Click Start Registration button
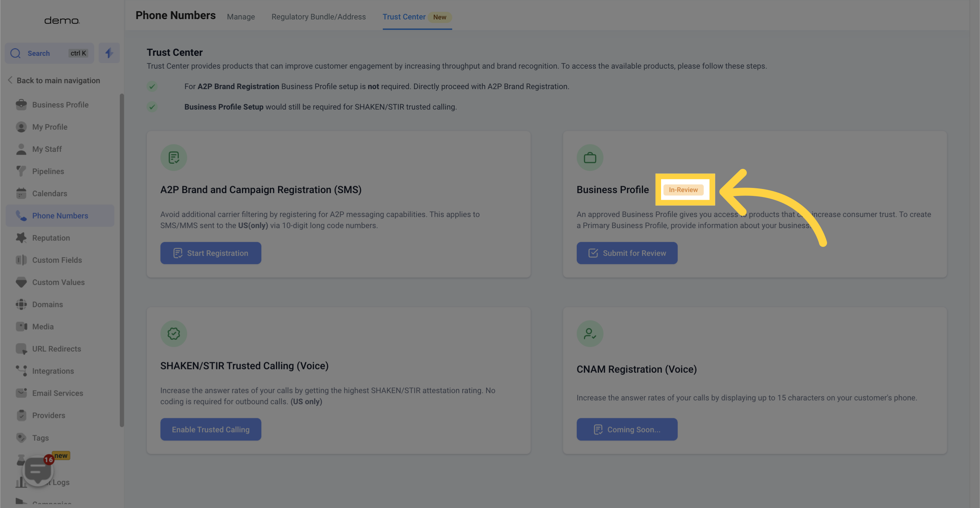 (211, 253)
